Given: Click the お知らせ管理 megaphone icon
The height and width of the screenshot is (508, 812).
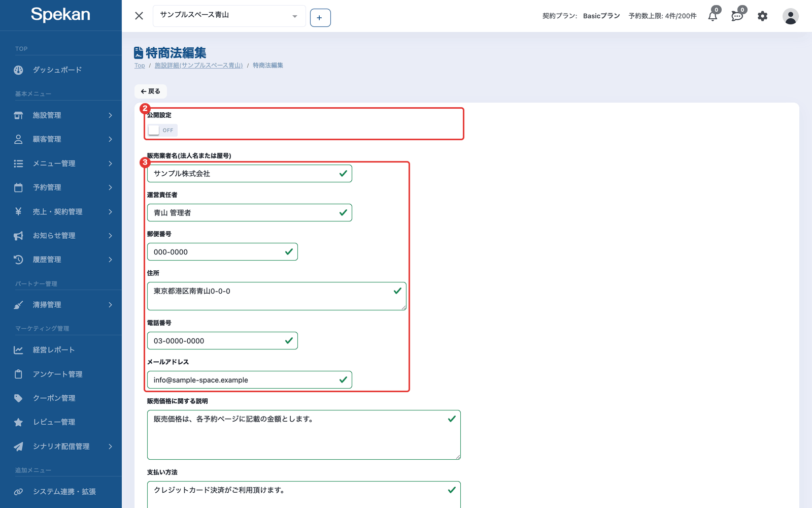Looking at the screenshot, I should point(18,236).
